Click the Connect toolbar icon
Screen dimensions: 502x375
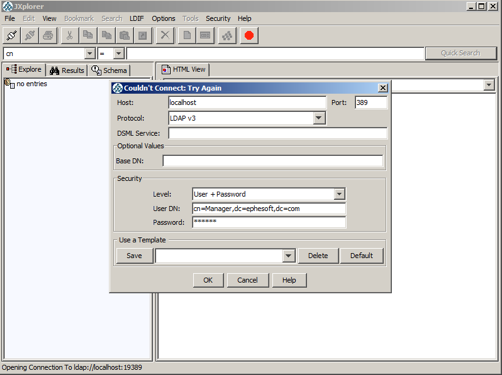tap(12, 35)
